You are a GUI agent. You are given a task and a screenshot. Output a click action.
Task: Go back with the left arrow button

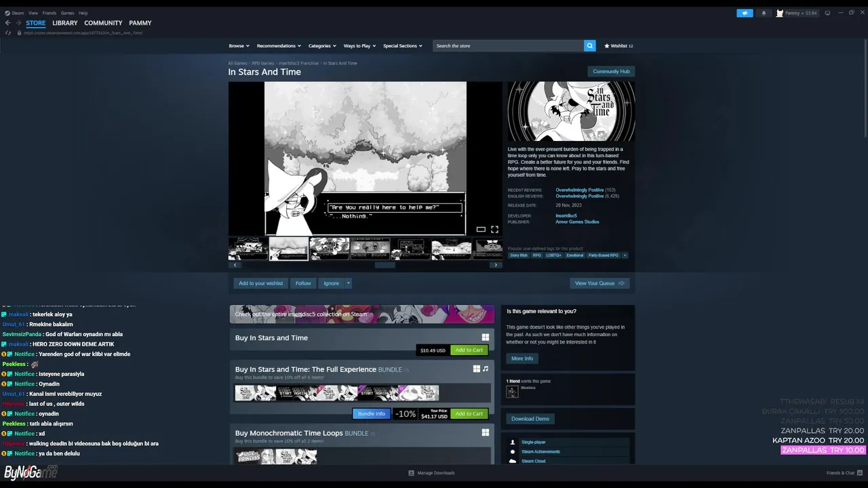tap(7, 23)
